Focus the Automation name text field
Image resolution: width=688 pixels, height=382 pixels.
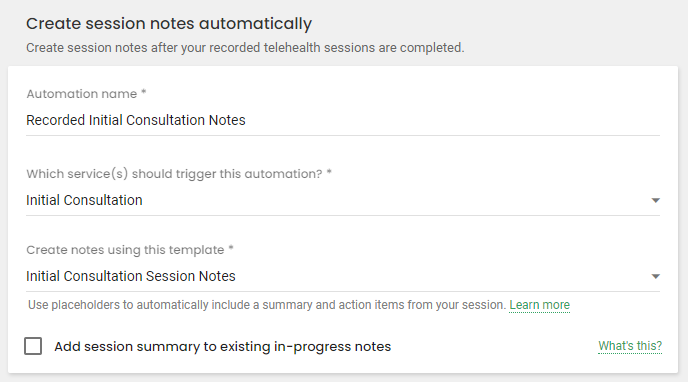(343, 120)
